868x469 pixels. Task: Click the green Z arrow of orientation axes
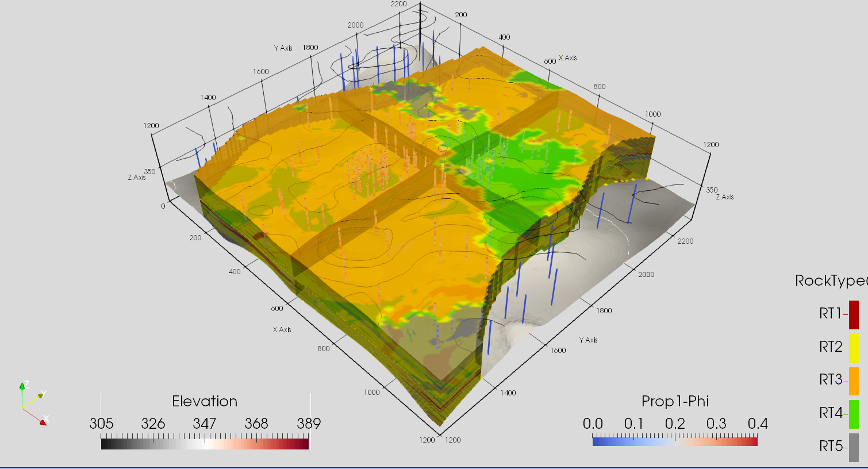(22, 387)
